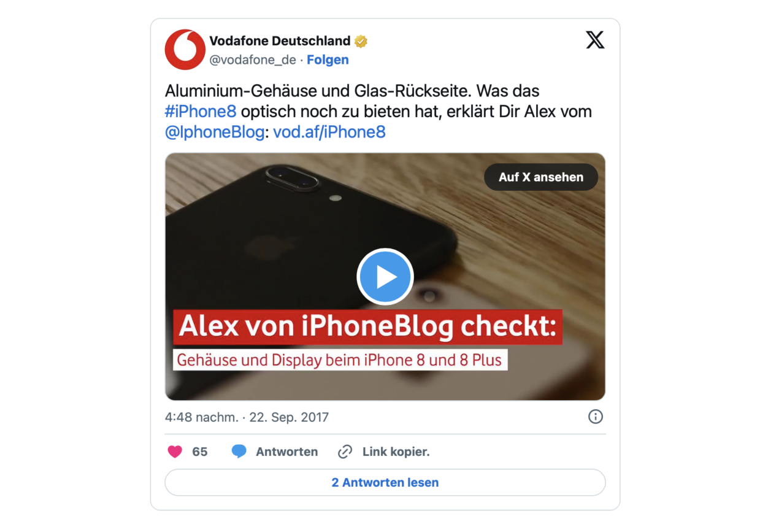Play the iPhone 8 video
Image resolution: width=768 pixels, height=532 pixels.
click(385, 277)
